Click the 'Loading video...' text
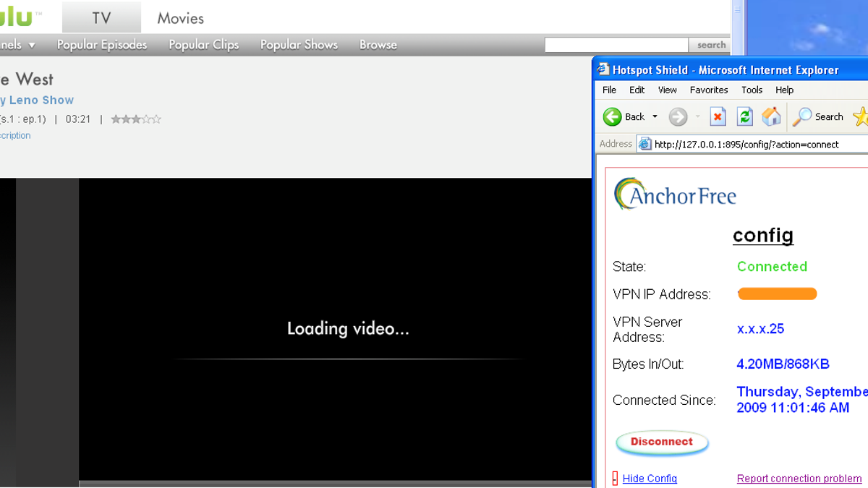868x488 pixels. 348,329
